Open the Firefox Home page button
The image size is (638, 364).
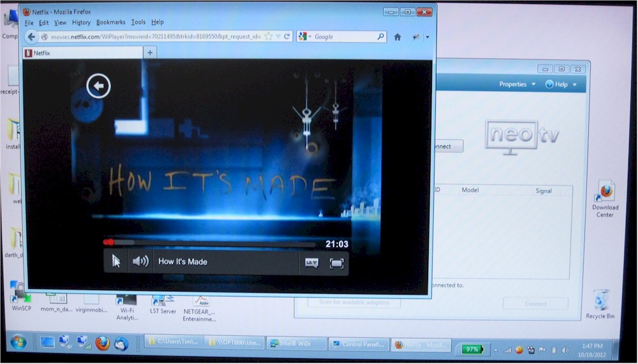coord(397,37)
